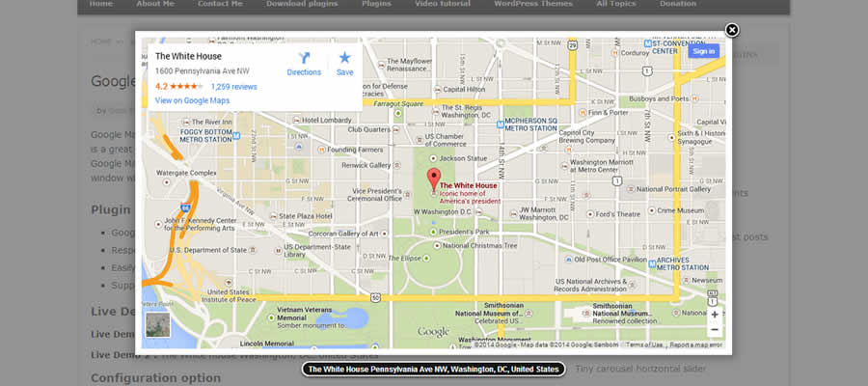This screenshot has width=868, height=386.
Task: Click the National Portrait Gallery marker
Action: [631, 189]
